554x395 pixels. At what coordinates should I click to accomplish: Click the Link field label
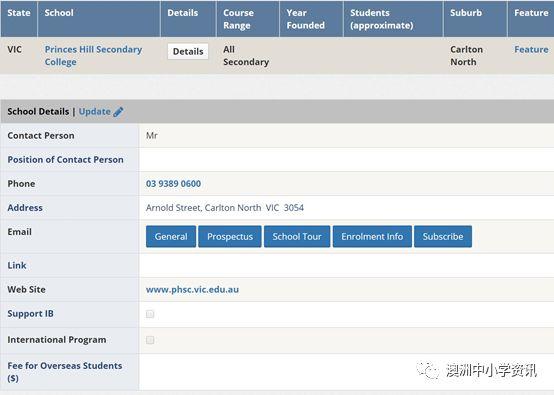17,265
